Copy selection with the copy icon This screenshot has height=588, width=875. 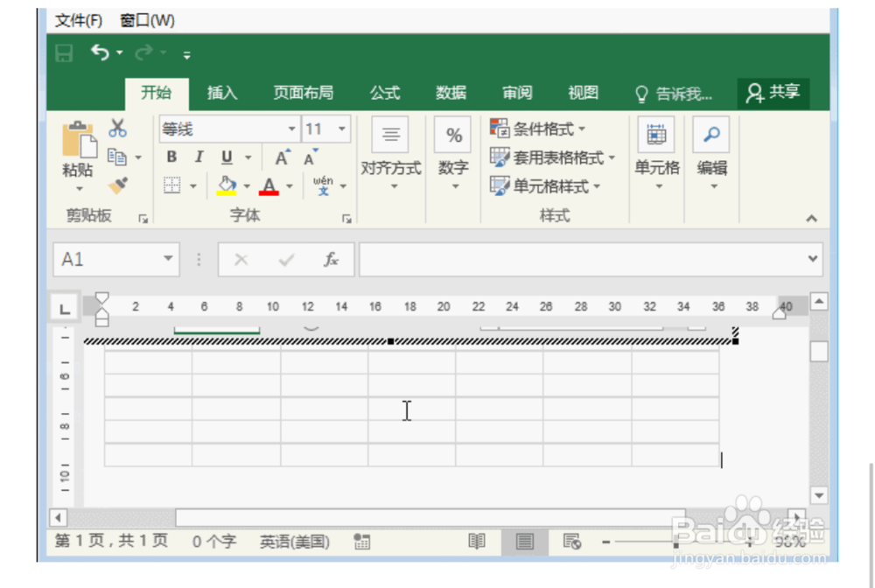[116, 157]
